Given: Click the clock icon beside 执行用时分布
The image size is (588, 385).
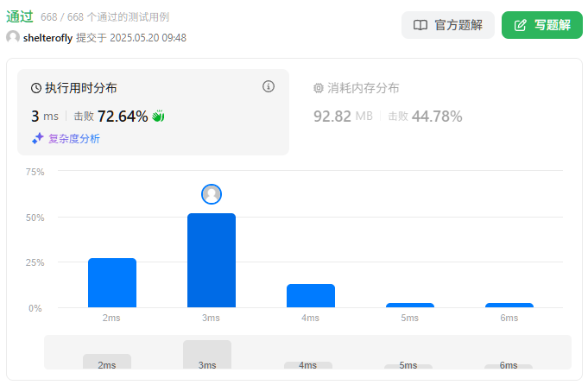Looking at the screenshot, I should point(36,88).
